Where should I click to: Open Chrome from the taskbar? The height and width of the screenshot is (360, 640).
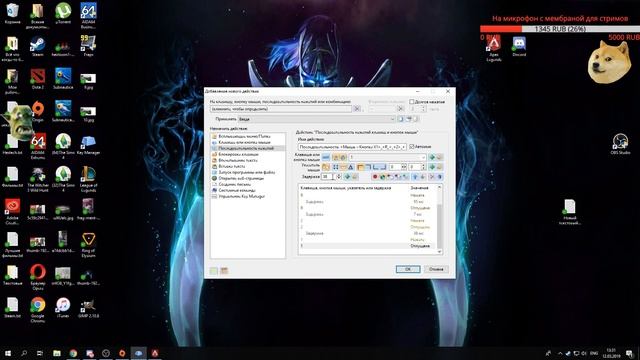73,353
